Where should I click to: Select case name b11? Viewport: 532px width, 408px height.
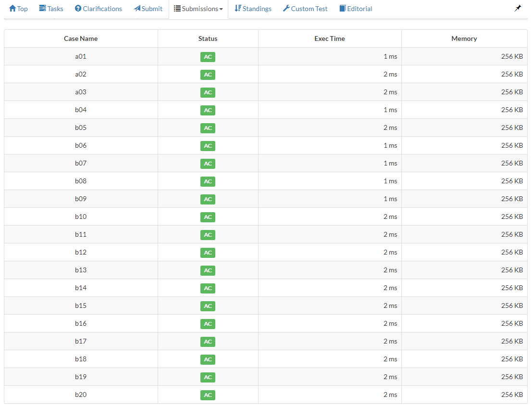tap(81, 234)
